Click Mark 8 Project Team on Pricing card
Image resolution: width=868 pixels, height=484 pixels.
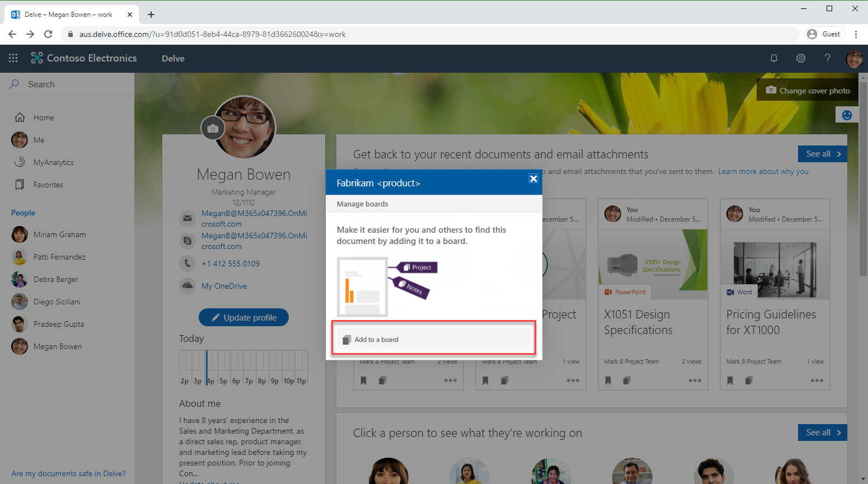[754, 361]
